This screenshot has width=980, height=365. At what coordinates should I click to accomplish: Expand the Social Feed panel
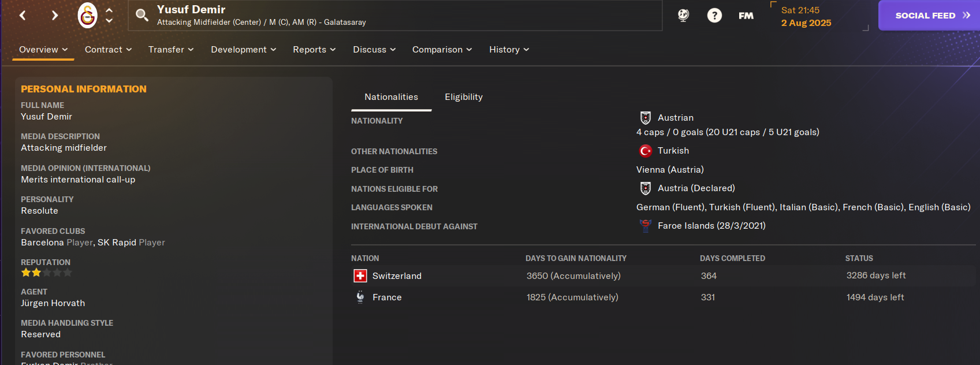click(x=929, y=16)
